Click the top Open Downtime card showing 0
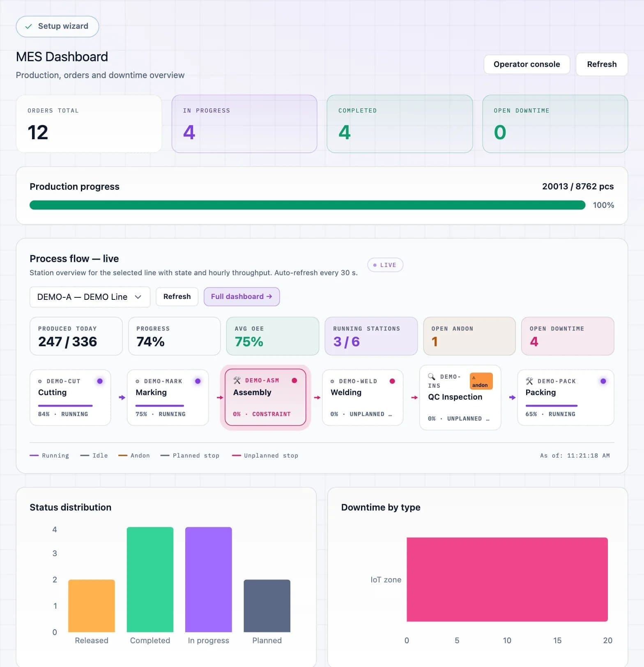This screenshot has width=644, height=667. 555,124
